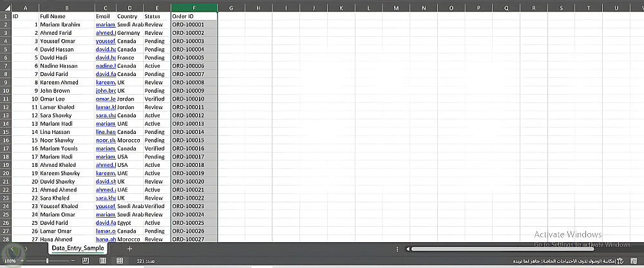Select row 1 header
This screenshot has width=644, height=268.
click(6, 16)
